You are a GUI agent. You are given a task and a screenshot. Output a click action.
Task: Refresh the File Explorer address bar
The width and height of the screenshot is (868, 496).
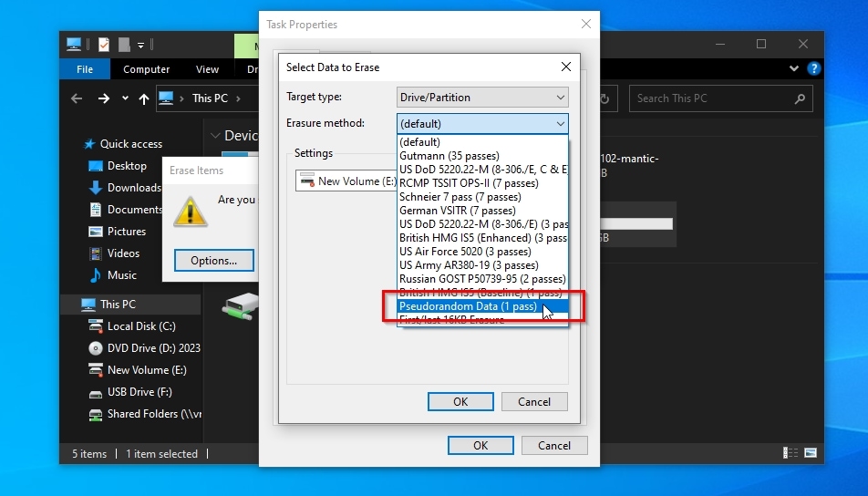(x=605, y=98)
